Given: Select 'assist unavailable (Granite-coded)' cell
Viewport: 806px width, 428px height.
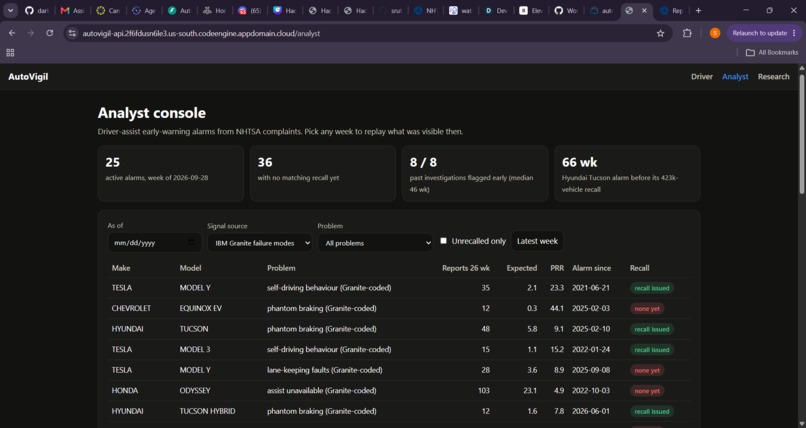Looking at the screenshot, I should (x=321, y=390).
